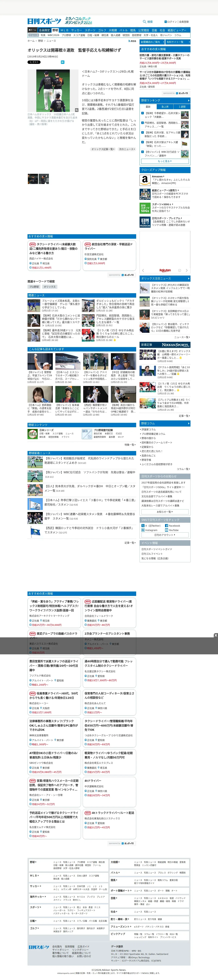Open the ミラノ・コルティナ オリンピック2026 banner

click(x=78, y=21)
